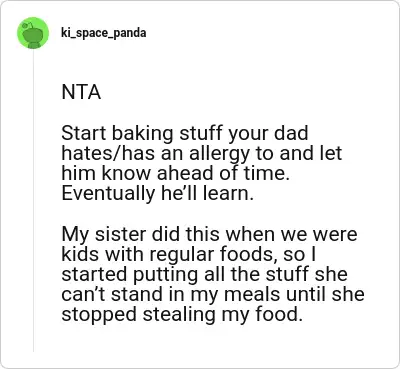Click the line "him know ahead of time."
Screen dimensions: 400x369
(175, 173)
